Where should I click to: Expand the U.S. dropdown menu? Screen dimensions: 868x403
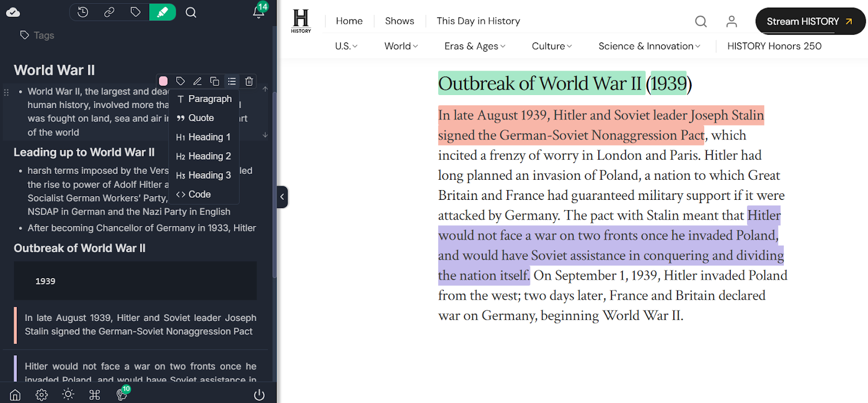pos(346,46)
